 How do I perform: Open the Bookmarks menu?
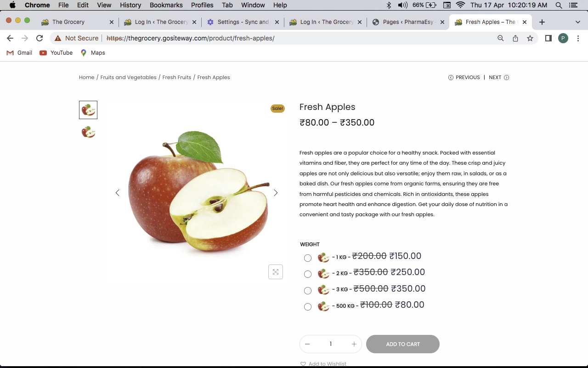tap(166, 5)
